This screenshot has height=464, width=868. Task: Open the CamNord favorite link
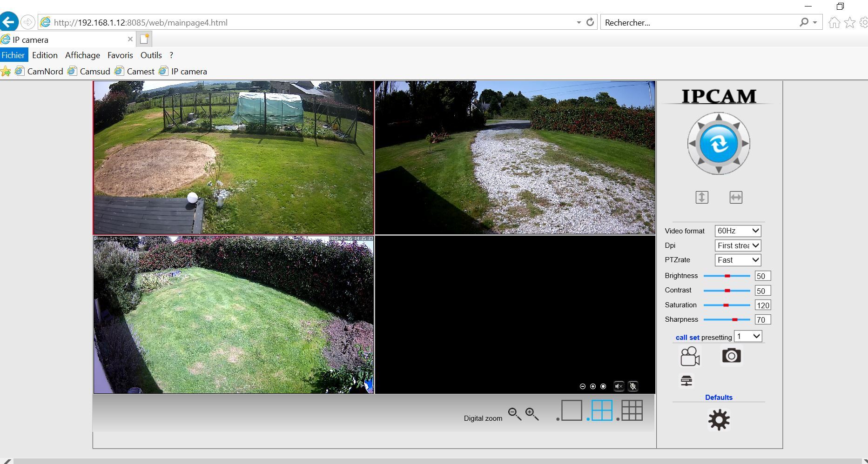tap(45, 72)
